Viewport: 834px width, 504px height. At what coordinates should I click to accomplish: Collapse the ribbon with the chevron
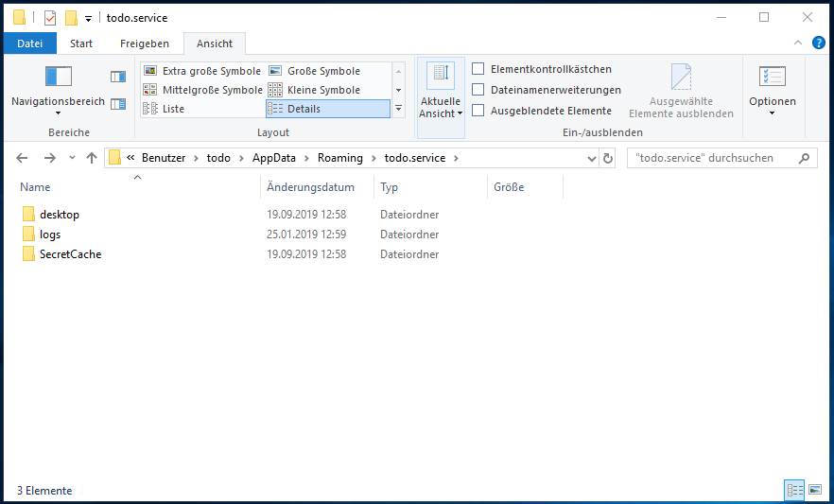pos(798,43)
